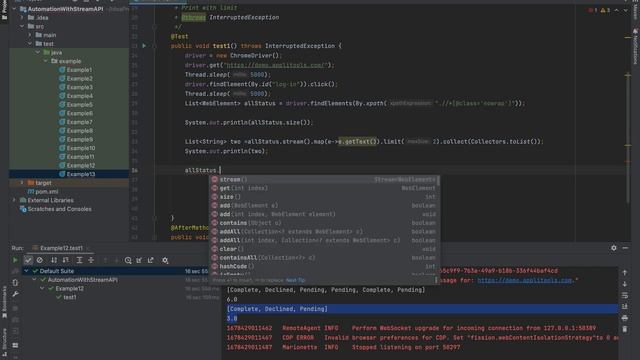Viewport: 640px width, 360px height.
Task: Rerun the test with the green play icon
Action: click(x=15, y=260)
